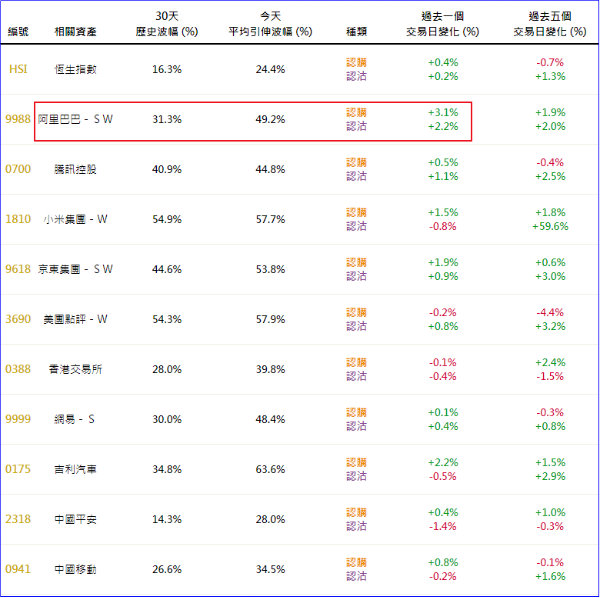600x598 pixels.
Task: Click Geely call one-day change +2.2%
Action: [x=443, y=462]
